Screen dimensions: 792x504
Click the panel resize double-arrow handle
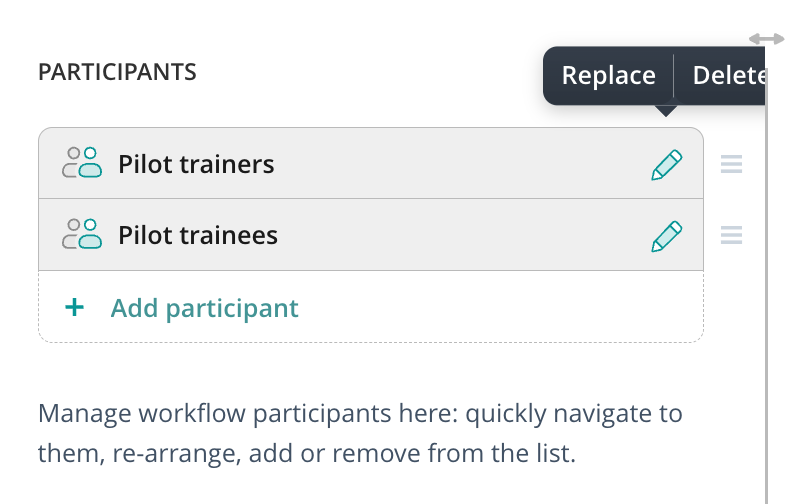[767, 39]
